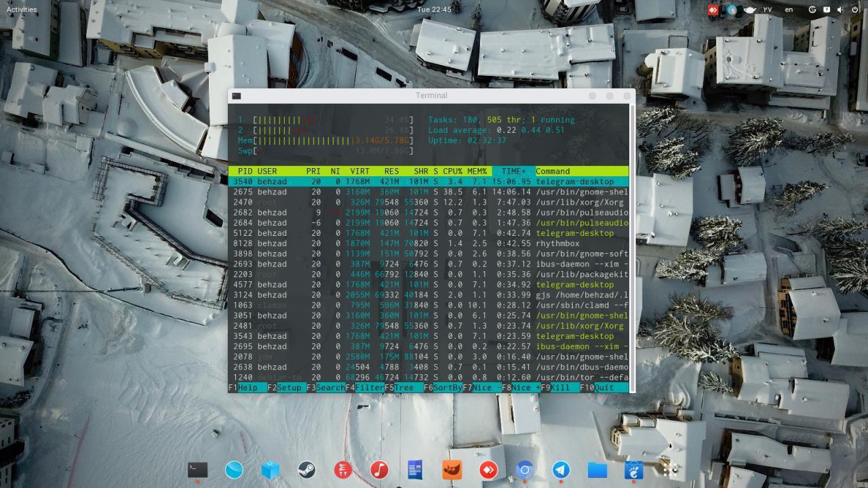Launch GIMP from the dock
Screen dimensions: 868x488
452,470
